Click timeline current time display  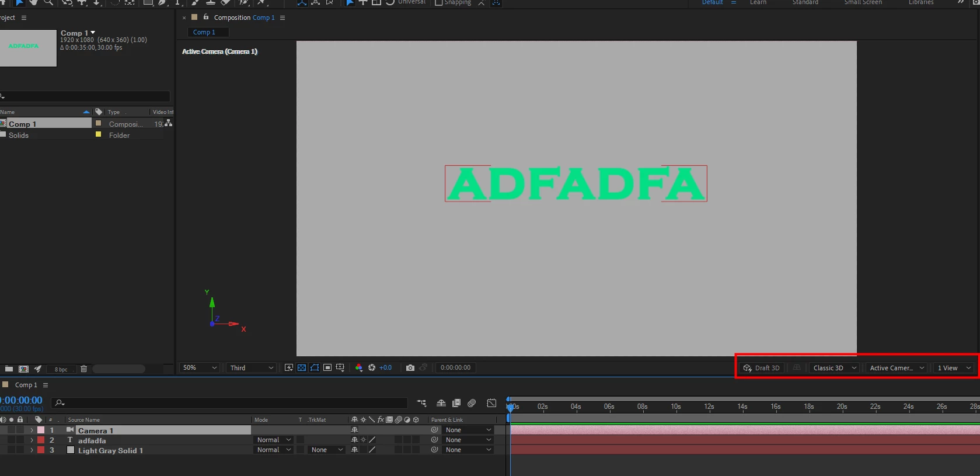point(22,400)
